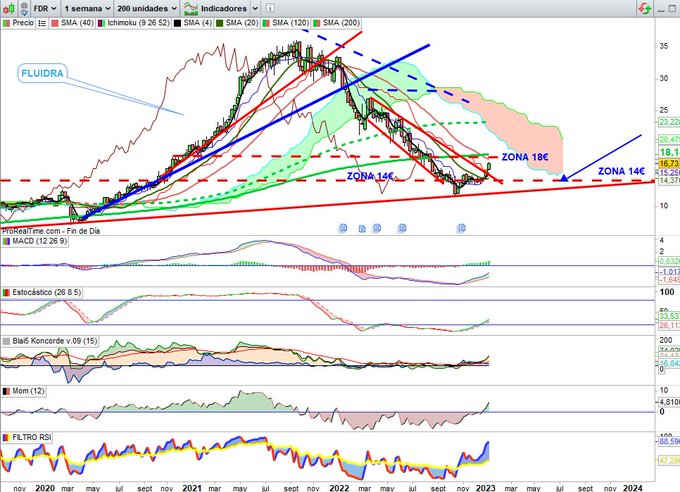The width and height of the screenshot is (680, 492).
Task: Click the Estocástico (26 8 5) panel icon
Action: point(6,292)
